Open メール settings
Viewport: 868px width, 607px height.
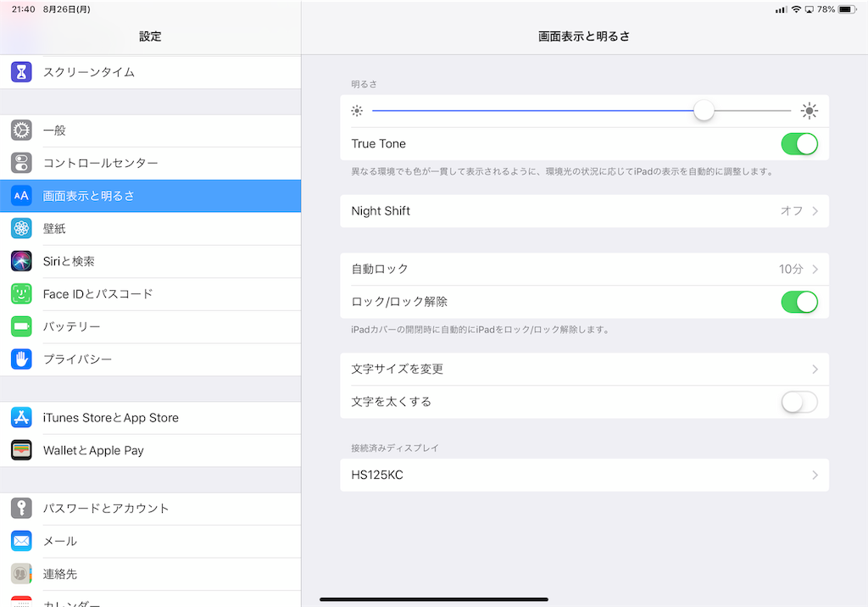point(151,541)
